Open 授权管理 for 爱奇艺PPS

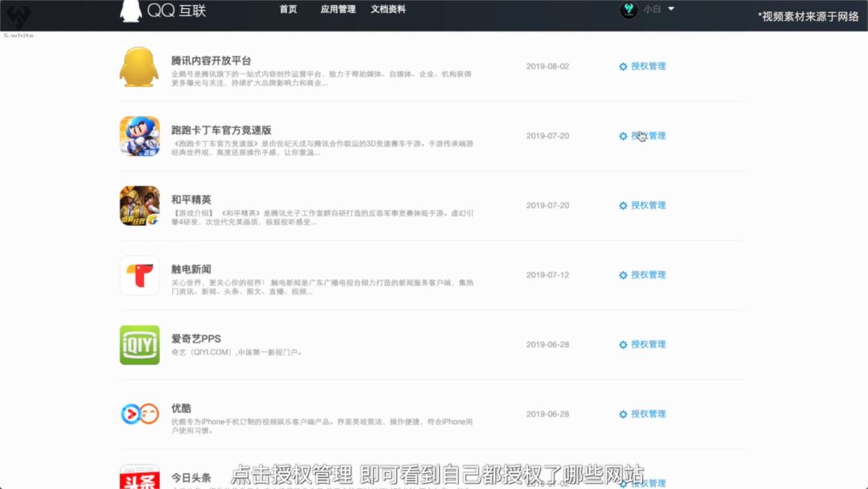click(649, 344)
